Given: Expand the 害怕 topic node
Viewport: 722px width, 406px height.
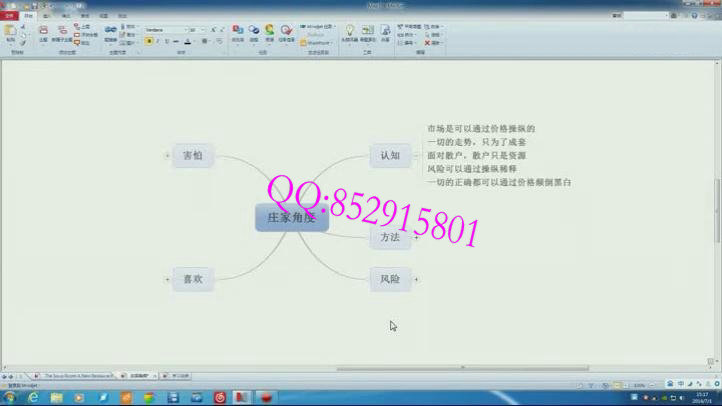Looking at the screenshot, I should pos(166,155).
